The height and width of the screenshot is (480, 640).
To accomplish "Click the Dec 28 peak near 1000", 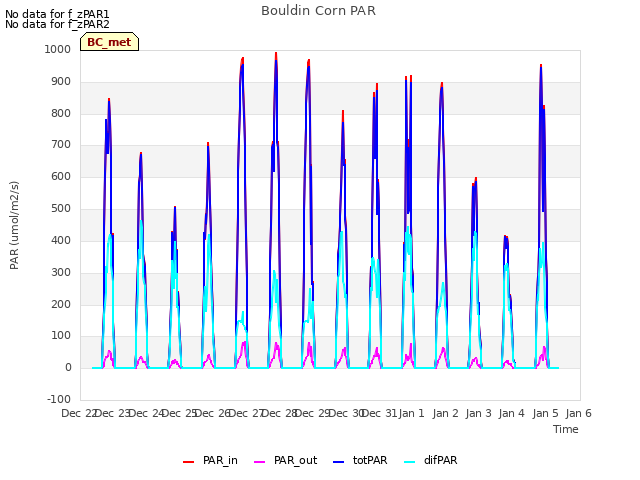I will click(x=276, y=54).
